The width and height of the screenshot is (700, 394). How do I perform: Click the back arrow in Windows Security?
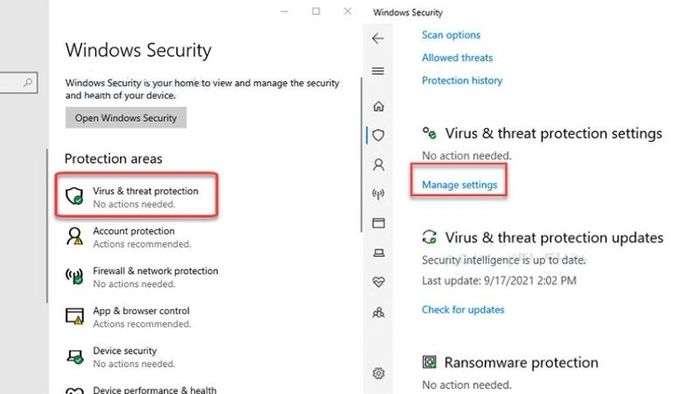378,38
